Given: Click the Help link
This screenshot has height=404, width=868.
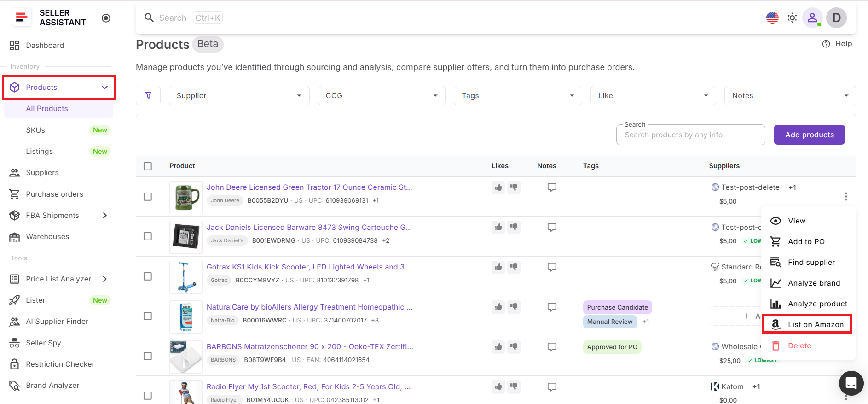Looking at the screenshot, I should coord(837,44).
